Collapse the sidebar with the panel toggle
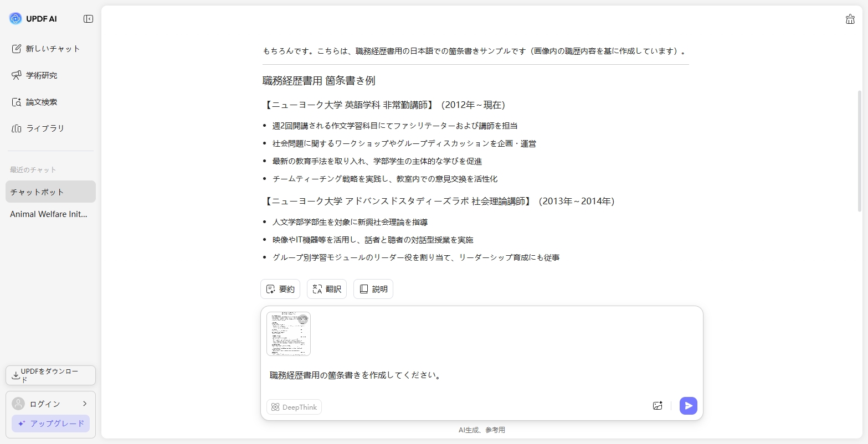This screenshot has width=868, height=444. pyautogui.click(x=88, y=18)
